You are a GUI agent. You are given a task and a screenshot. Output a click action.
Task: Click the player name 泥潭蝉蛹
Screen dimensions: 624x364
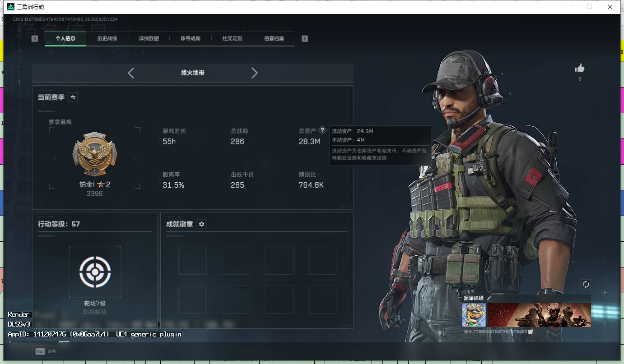pos(474,298)
